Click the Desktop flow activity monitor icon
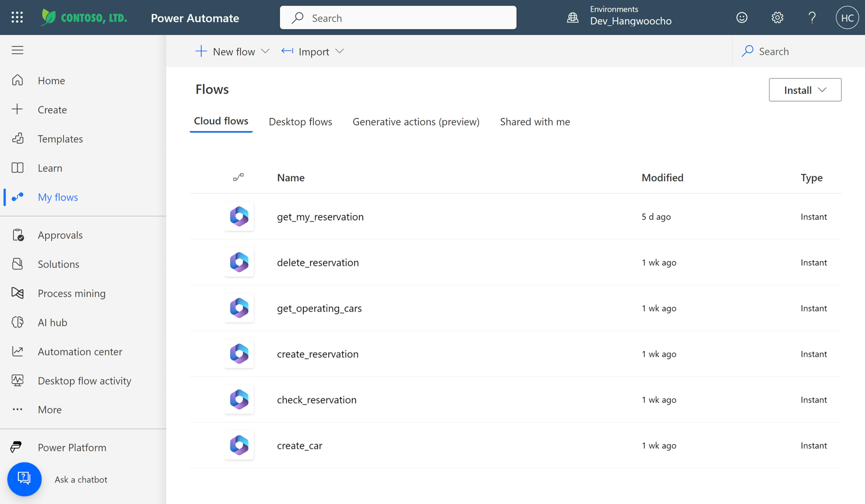Screen dimensions: 865x504 (17, 380)
